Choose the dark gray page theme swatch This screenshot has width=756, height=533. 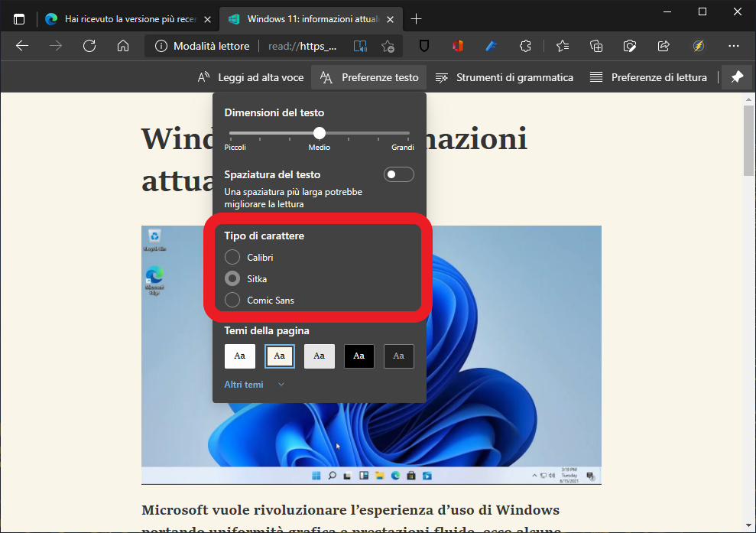399,356
